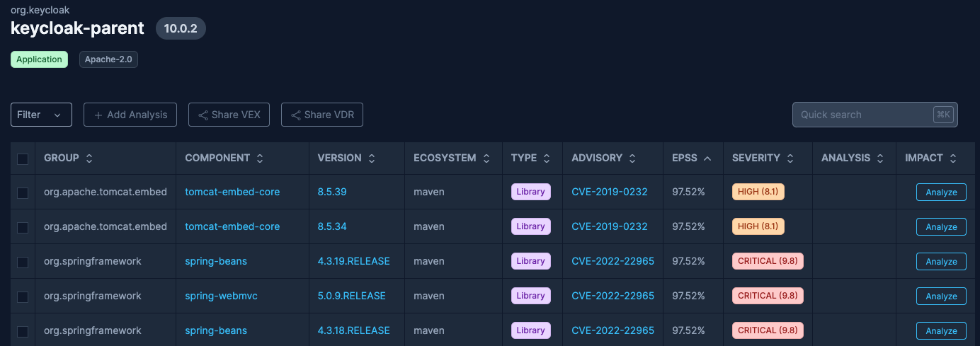
Task: Click the Apache-2.0 license tag
Action: 108,59
